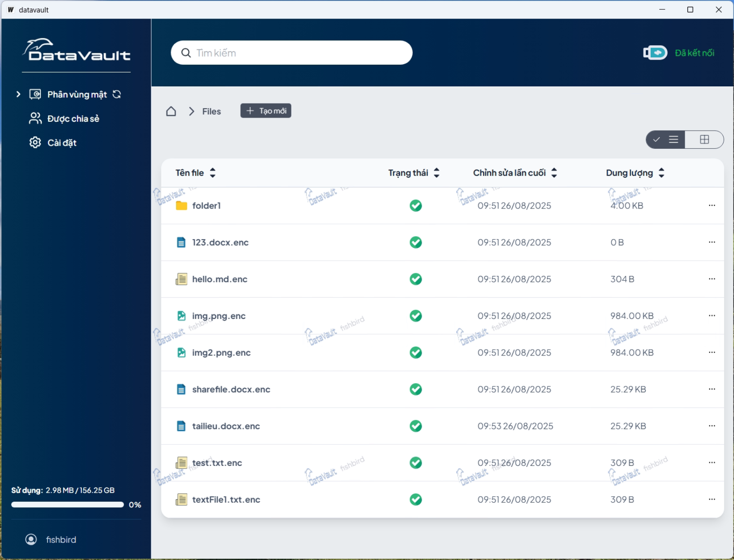Click the storage usage progress bar
This screenshot has height=560, width=734.
[x=67, y=504]
